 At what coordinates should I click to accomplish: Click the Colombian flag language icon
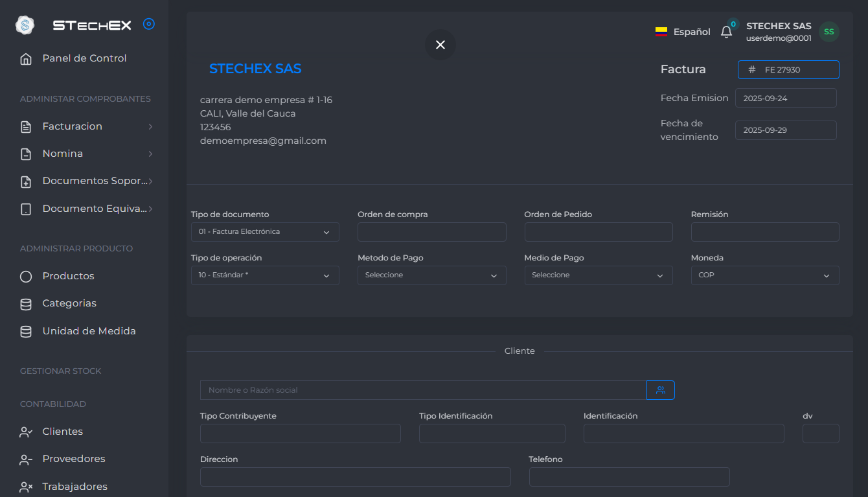(661, 32)
